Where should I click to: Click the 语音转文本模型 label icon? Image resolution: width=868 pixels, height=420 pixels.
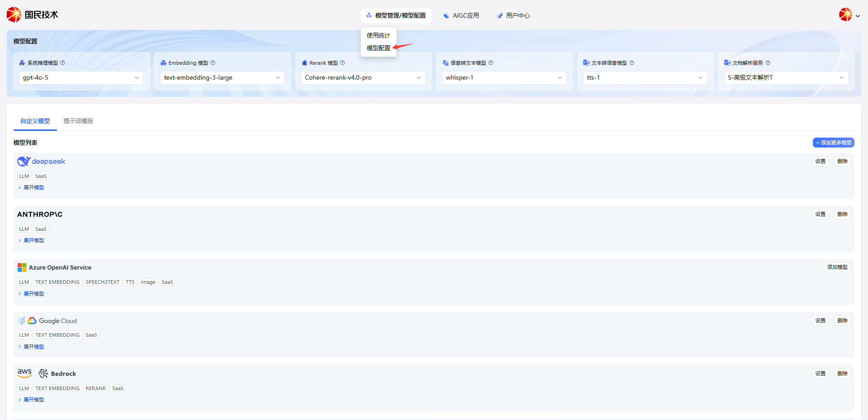445,63
